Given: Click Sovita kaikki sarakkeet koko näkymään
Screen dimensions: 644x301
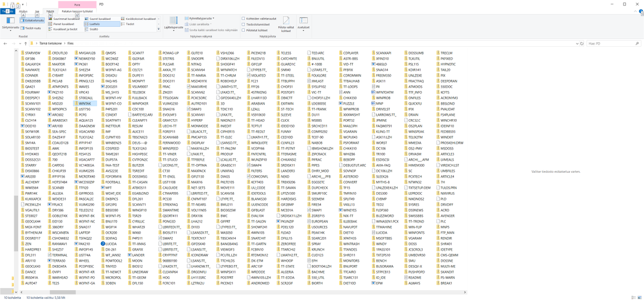Looking at the screenshot, I should click(210, 30).
